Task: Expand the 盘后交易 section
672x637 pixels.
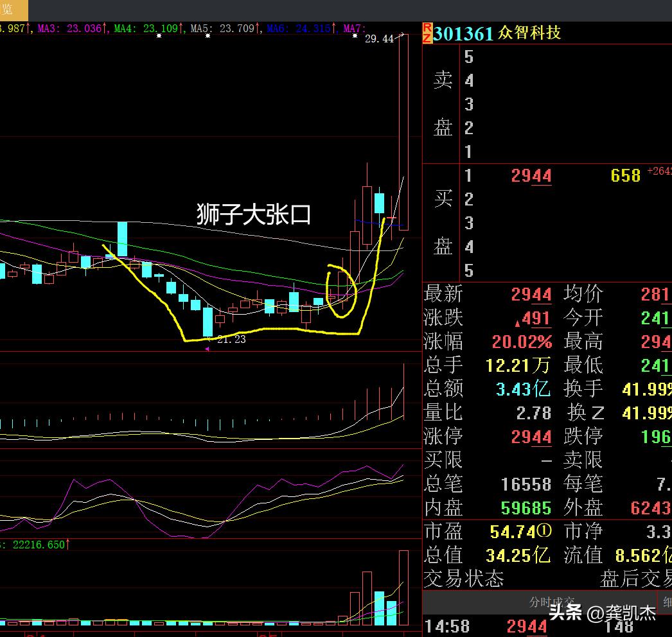Action: pyautogui.click(x=633, y=579)
